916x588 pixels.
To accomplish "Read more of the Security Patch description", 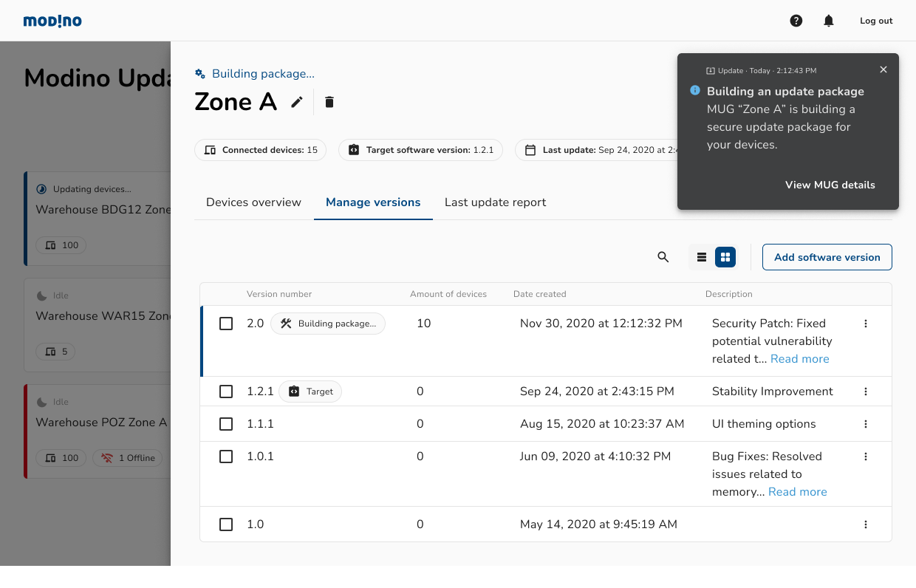I will pyautogui.click(x=799, y=359).
